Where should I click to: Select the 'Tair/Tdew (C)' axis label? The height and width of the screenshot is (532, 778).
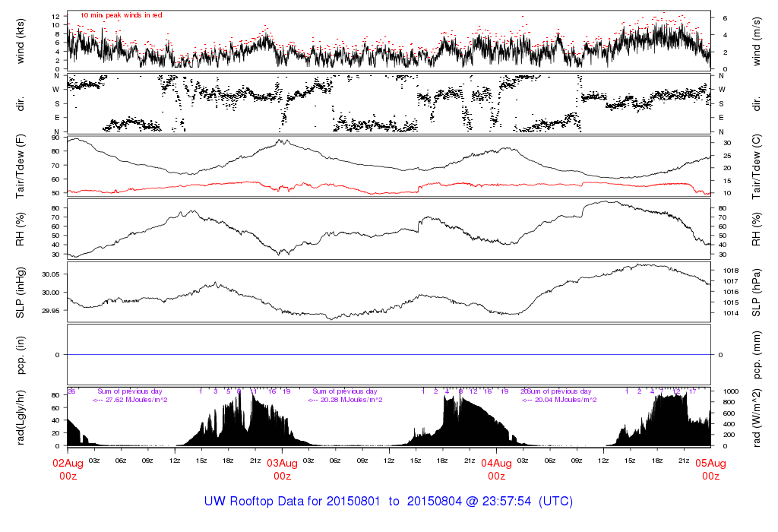(x=756, y=166)
